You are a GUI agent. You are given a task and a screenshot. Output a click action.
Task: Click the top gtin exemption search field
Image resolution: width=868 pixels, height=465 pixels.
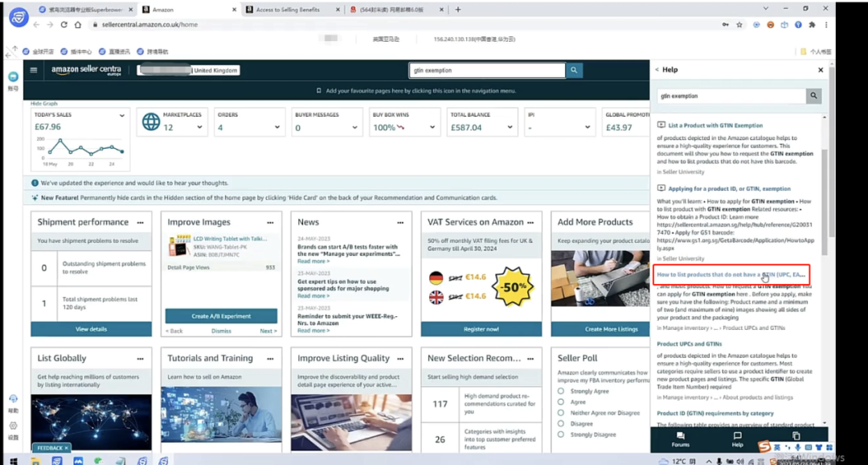pyautogui.click(x=487, y=70)
